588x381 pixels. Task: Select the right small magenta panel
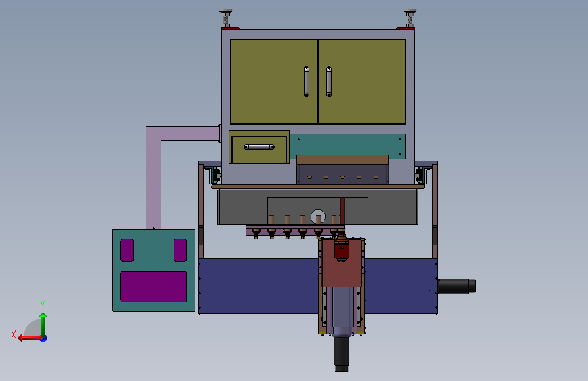180,250
